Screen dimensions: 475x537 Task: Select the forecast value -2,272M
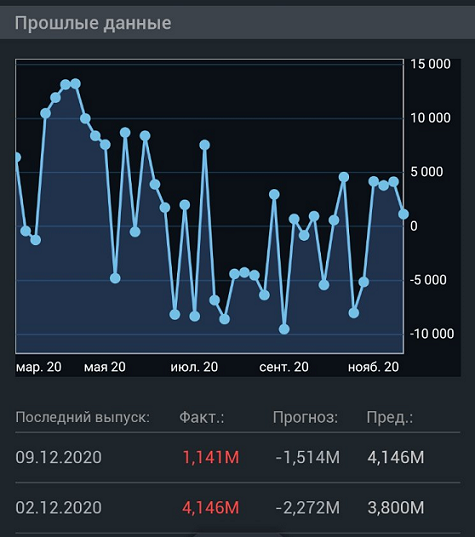pos(308,508)
